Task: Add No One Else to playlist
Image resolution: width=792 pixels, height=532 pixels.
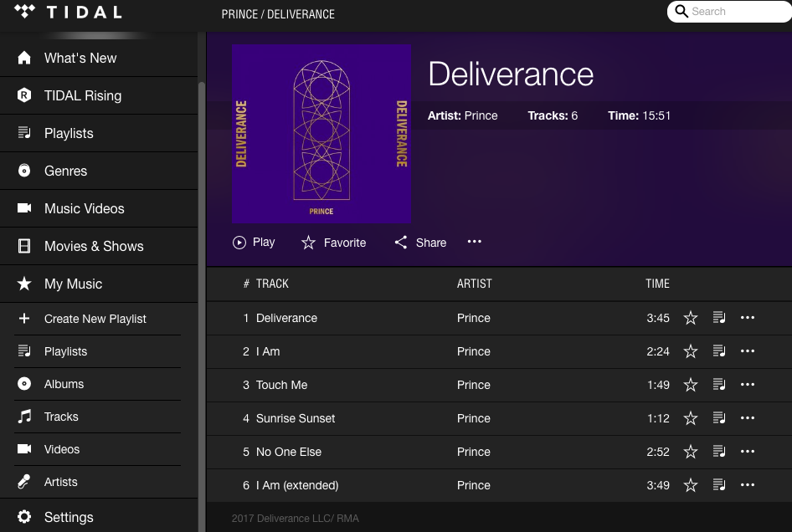Action: tap(719, 452)
